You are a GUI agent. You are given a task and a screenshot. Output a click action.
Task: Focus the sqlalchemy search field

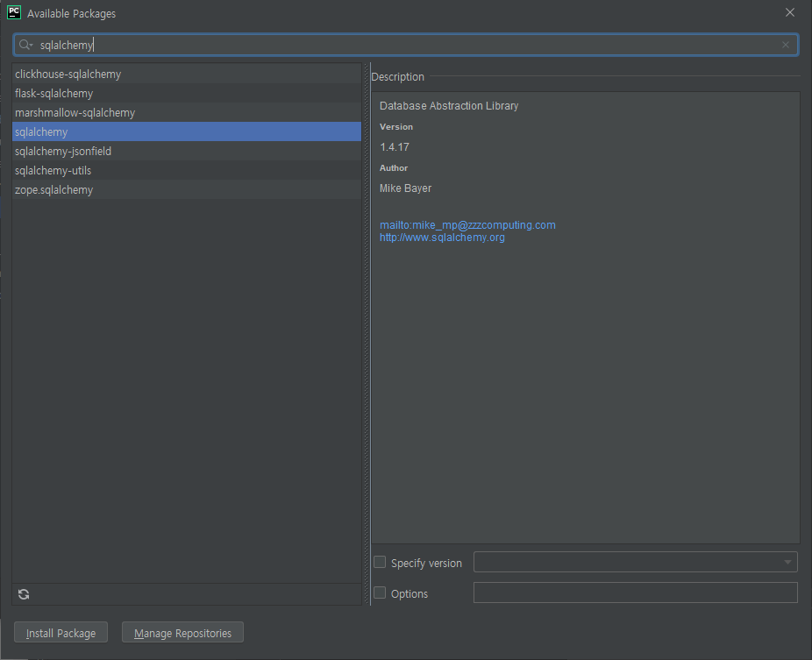405,45
